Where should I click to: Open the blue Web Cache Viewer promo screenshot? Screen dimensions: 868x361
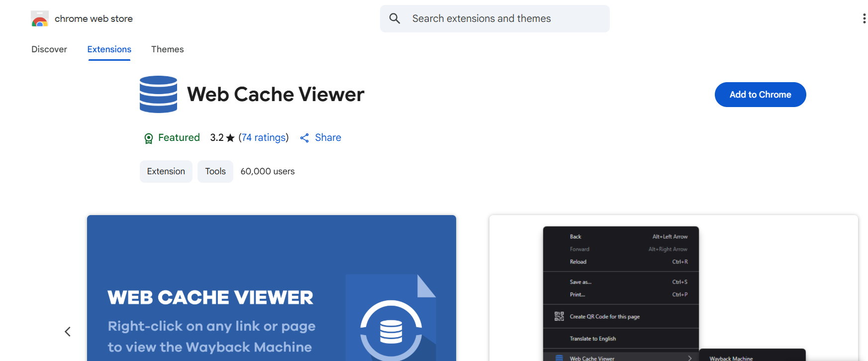(x=272, y=288)
